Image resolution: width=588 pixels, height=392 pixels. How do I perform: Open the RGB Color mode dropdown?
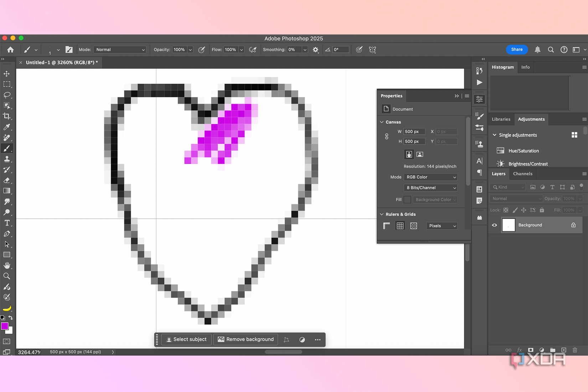click(x=430, y=177)
